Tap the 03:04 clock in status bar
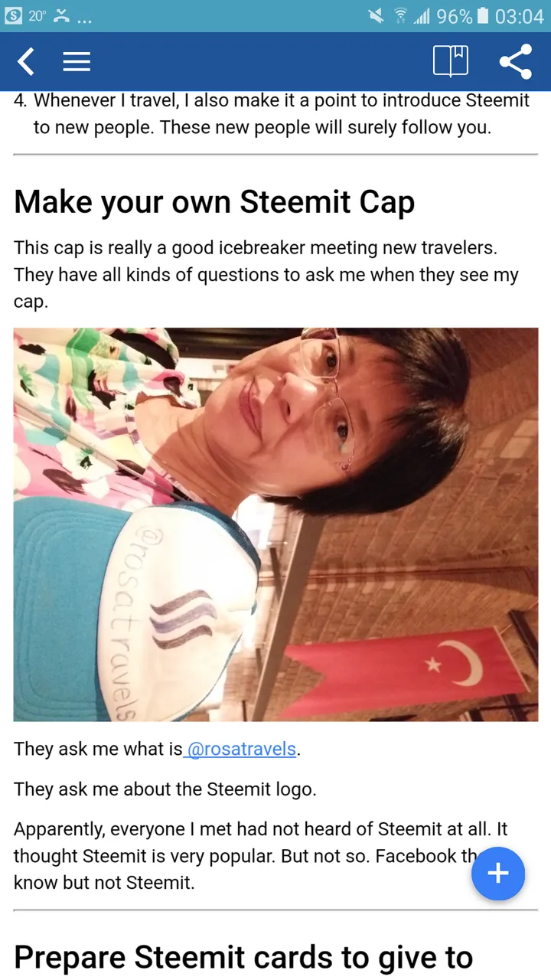 [519, 16]
